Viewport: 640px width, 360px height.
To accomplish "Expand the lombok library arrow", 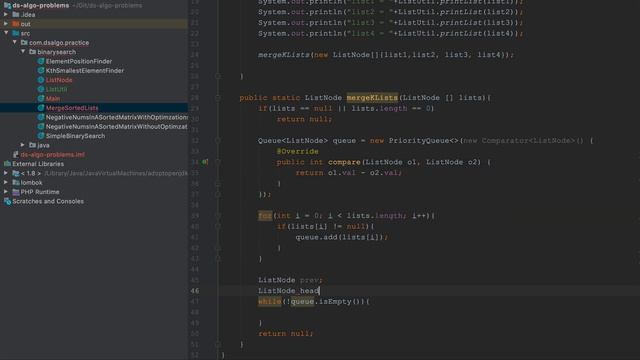I will 6,182.
